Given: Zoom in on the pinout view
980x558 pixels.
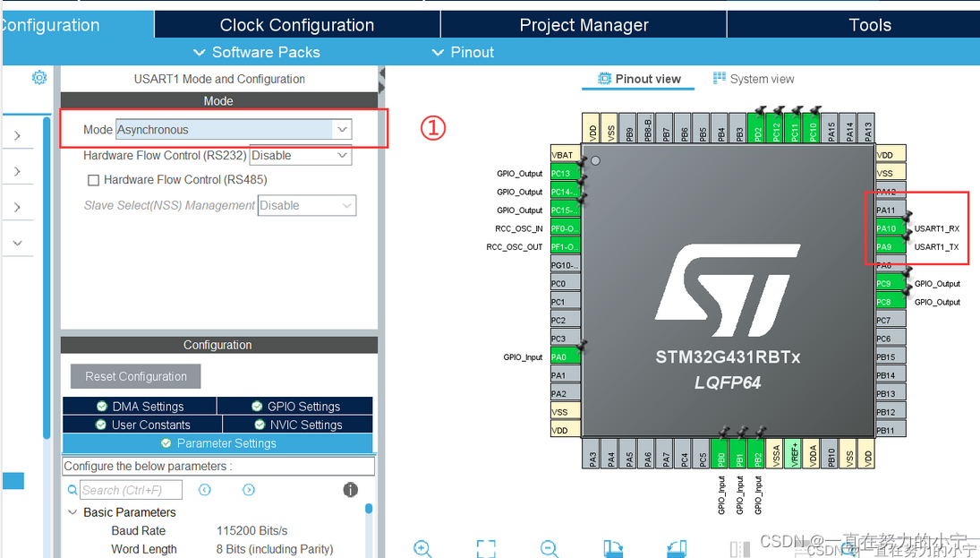Looking at the screenshot, I should (422, 549).
